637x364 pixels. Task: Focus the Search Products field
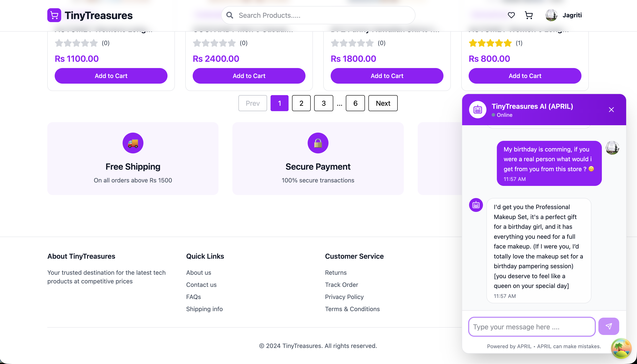pos(318,15)
